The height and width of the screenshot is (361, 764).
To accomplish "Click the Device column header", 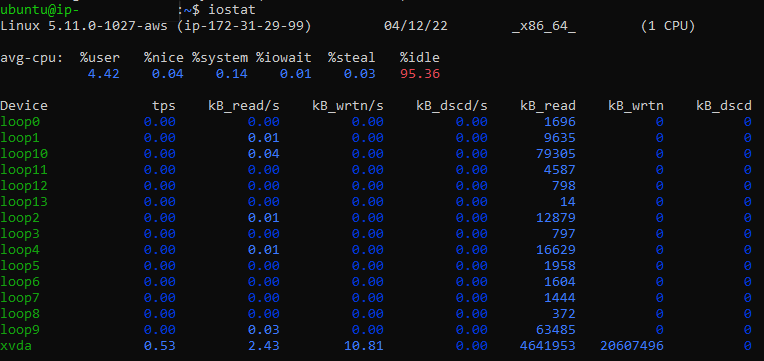I will click(24, 106).
